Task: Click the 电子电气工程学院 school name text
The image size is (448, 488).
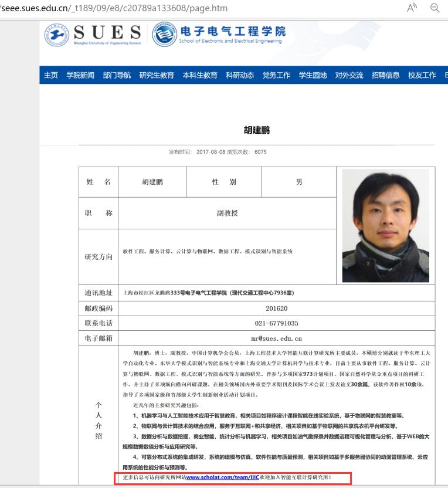Action: 233,31
